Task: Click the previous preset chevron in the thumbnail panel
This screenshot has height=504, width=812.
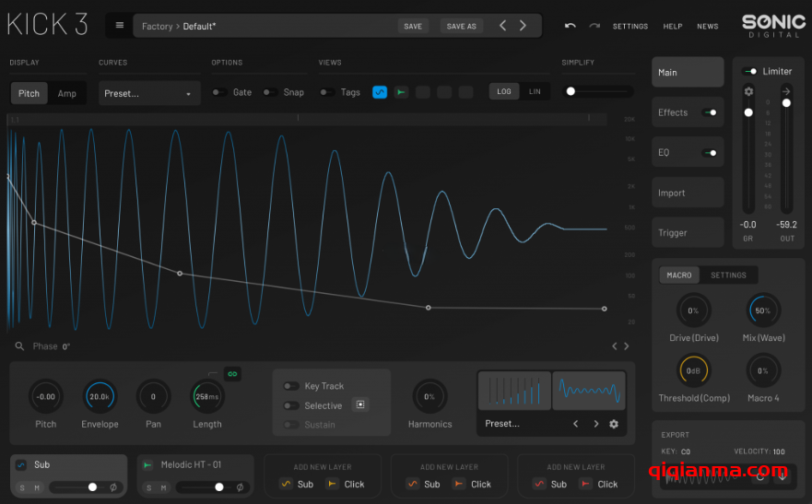Action: [x=575, y=424]
